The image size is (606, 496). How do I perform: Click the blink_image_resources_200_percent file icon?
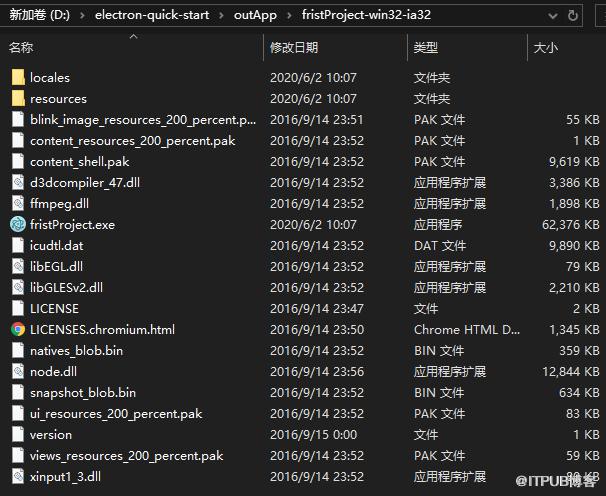[18, 119]
